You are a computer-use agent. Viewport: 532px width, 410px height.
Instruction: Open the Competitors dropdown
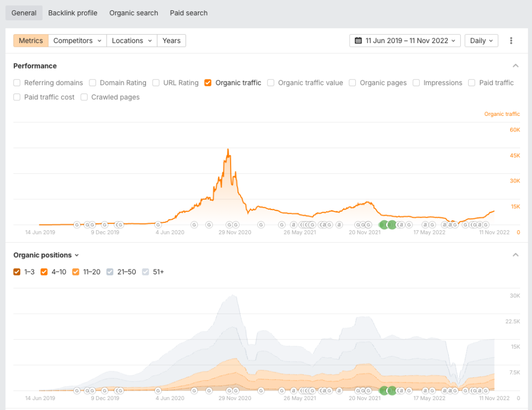coord(77,41)
